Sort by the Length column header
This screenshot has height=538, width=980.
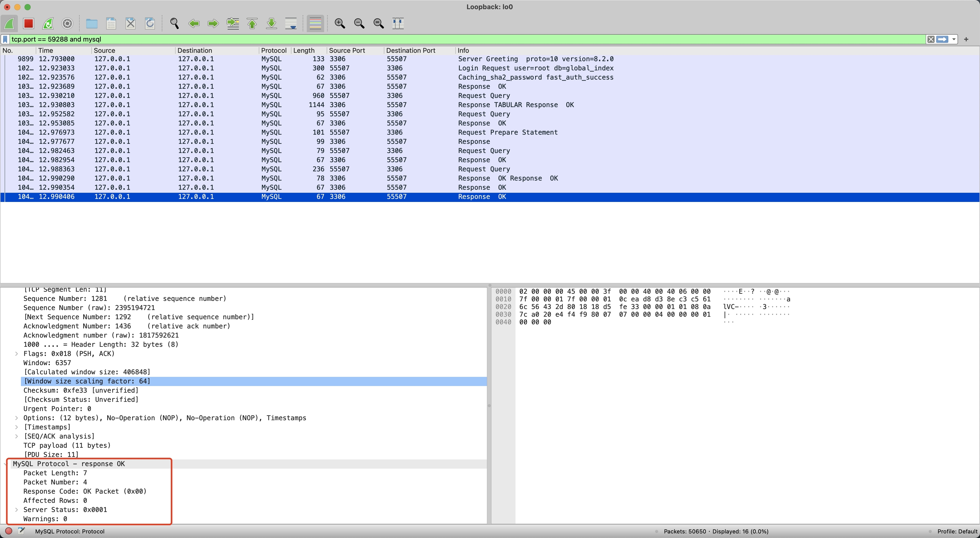304,50
